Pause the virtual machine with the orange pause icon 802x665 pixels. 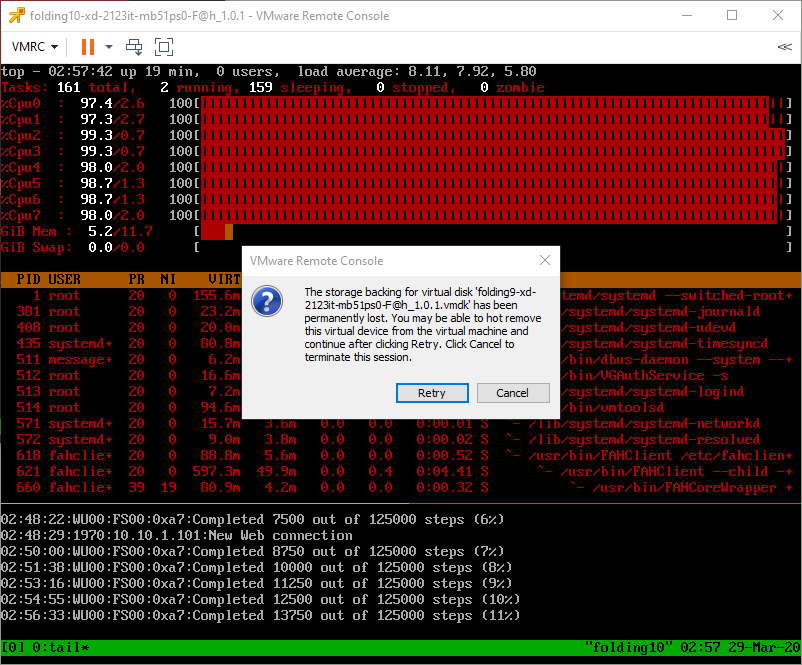(x=88, y=47)
